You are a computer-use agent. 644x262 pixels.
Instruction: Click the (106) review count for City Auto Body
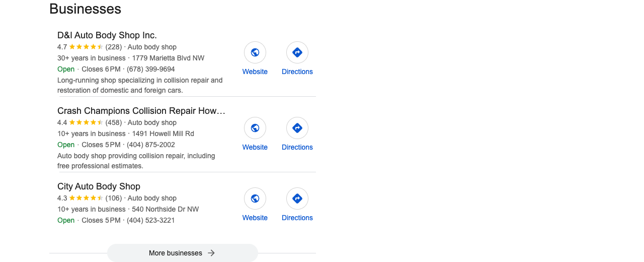click(x=114, y=198)
